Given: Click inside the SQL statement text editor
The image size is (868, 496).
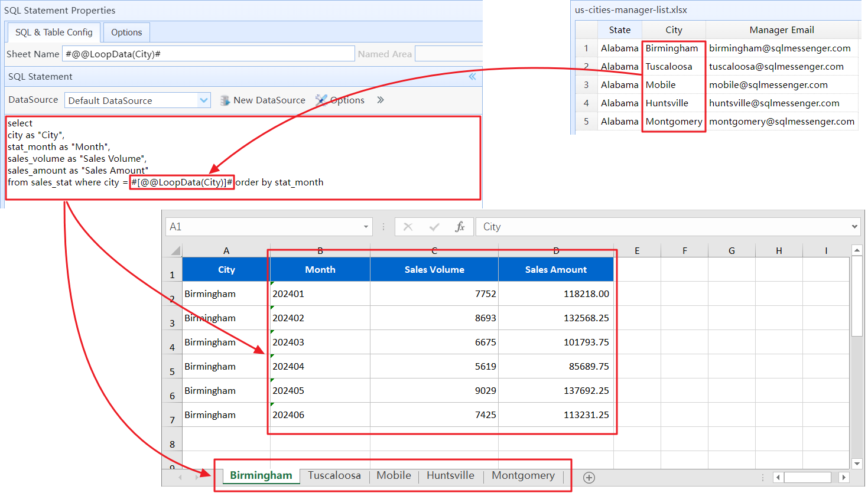Looking at the screenshot, I should (x=243, y=158).
